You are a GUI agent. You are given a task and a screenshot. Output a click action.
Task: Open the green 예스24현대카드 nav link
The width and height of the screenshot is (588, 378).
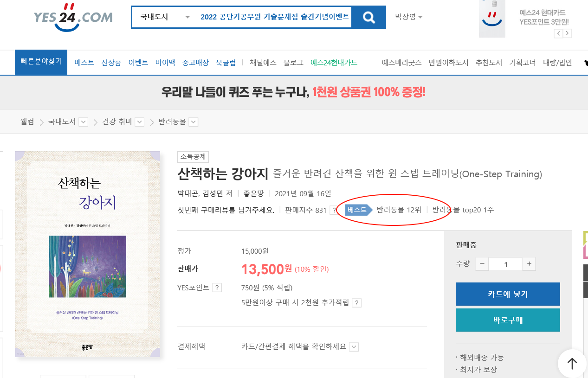tap(334, 63)
